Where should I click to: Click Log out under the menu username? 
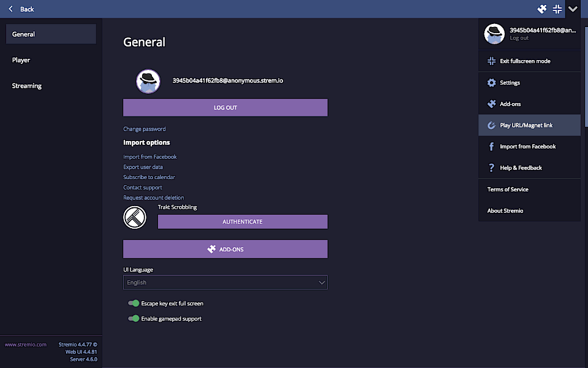click(x=519, y=38)
